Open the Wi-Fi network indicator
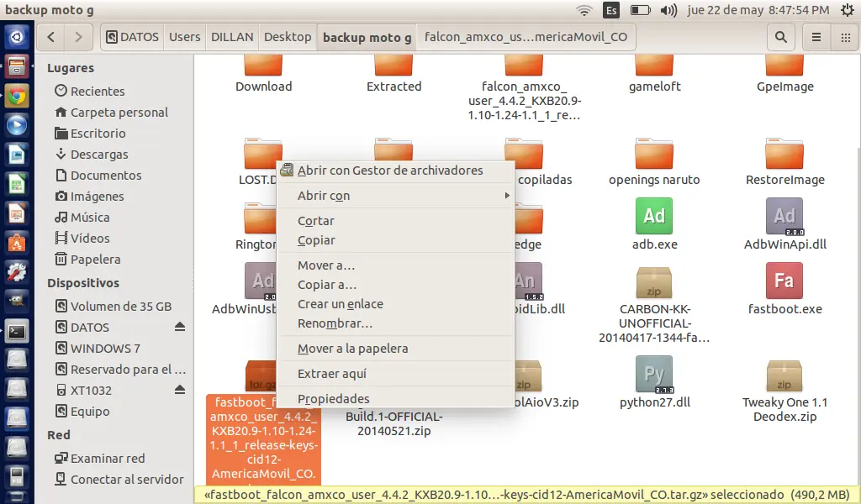 click(x=584, y=10)
